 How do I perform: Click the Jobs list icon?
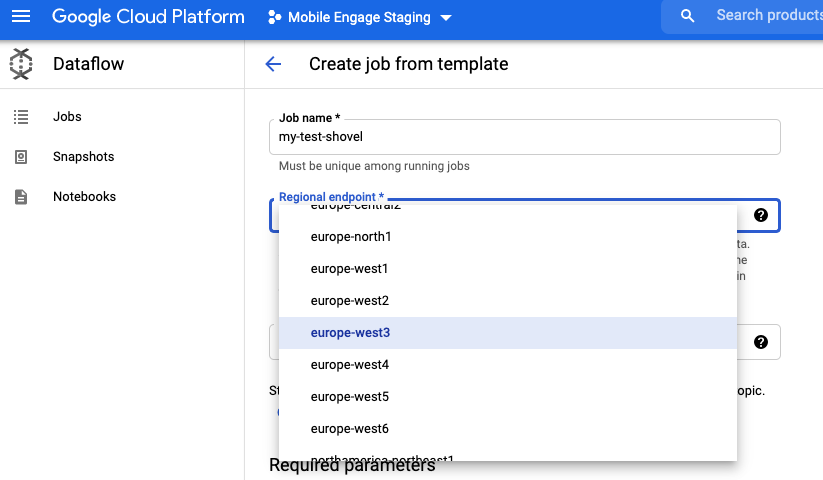(x=21, y=117)
